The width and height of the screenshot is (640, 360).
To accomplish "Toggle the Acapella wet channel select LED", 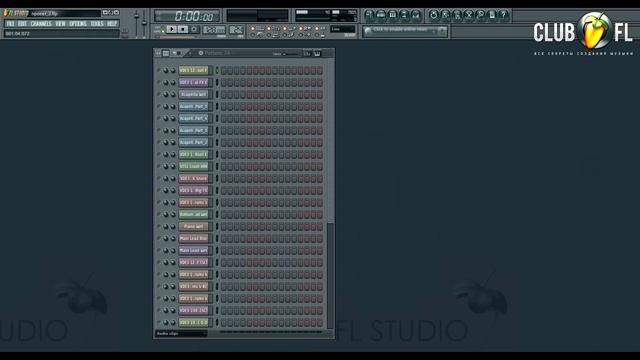I will pos(217,94).
